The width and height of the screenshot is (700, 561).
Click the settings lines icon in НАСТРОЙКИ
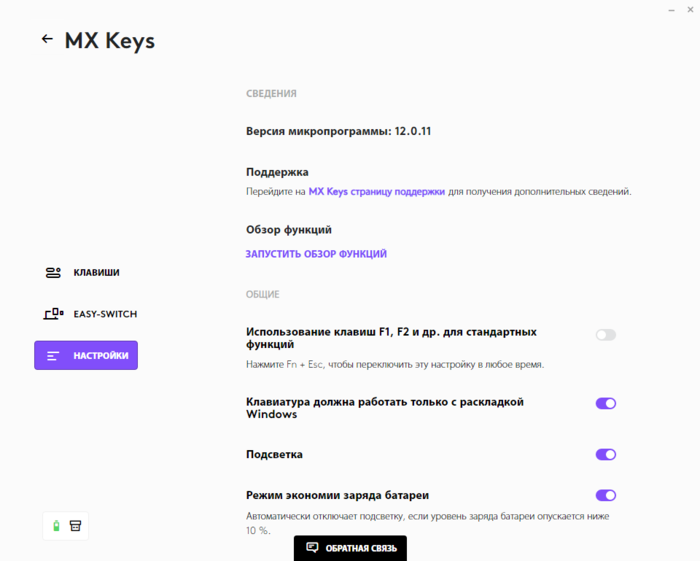click(x=53, y=356)
